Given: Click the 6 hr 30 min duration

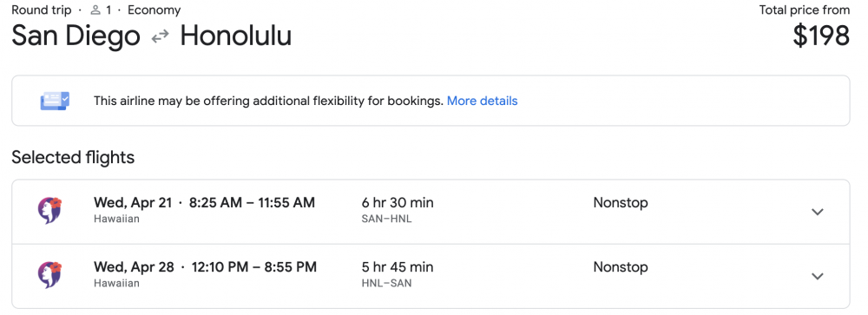Looking at the screenshot, I should 398,202.
